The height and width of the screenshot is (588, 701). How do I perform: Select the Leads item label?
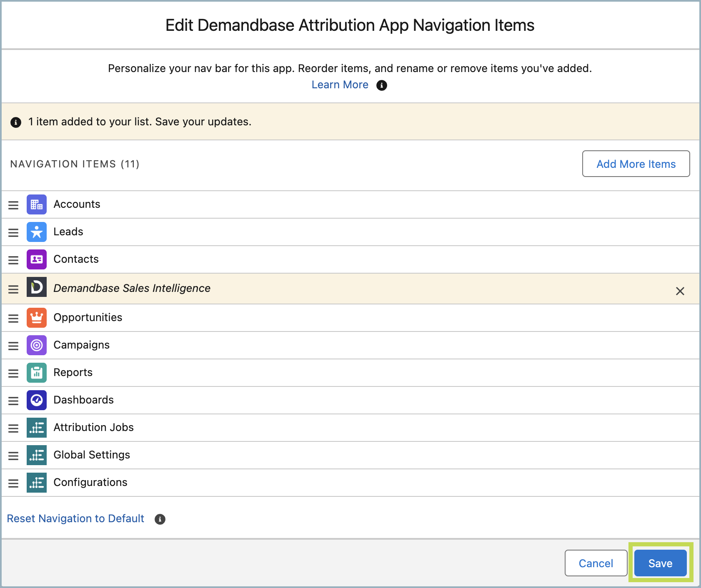pos(68,232)
